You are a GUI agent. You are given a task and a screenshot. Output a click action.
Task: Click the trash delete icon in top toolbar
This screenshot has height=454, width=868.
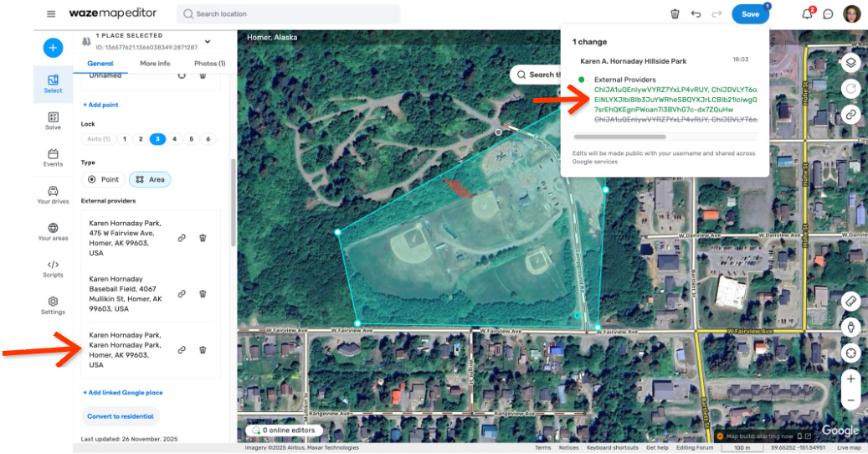[675, 14]
